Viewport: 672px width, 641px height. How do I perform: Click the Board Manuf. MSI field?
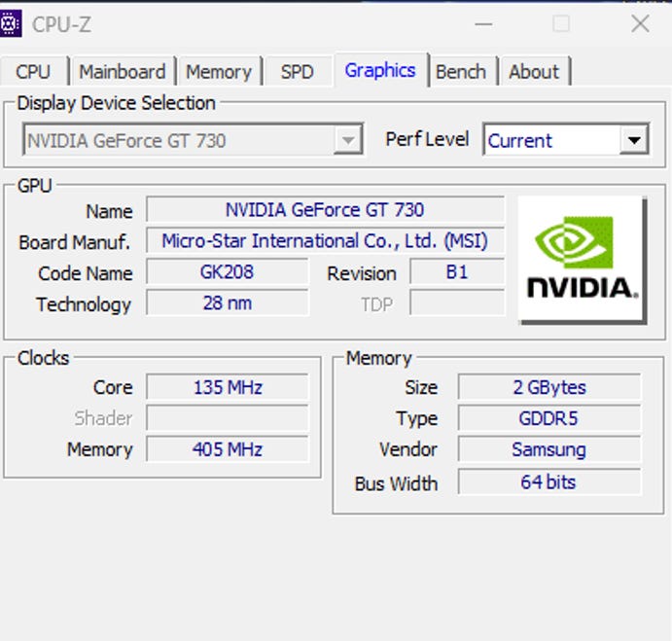coord(325,240)
